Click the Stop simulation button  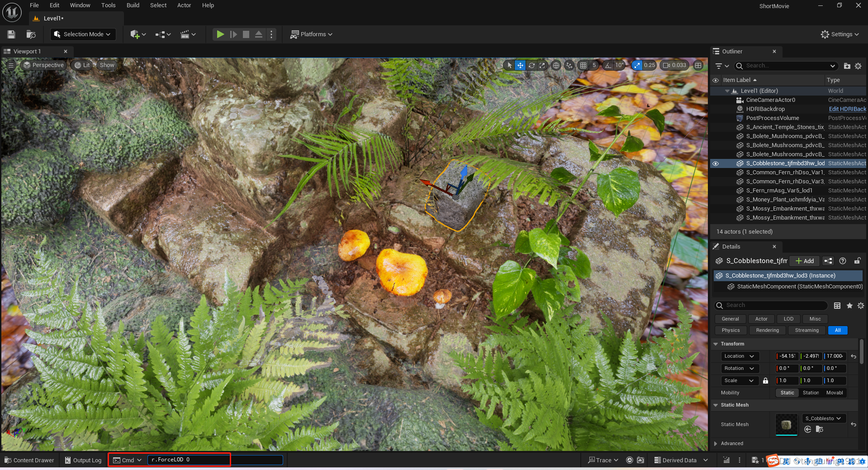(246, 34)
